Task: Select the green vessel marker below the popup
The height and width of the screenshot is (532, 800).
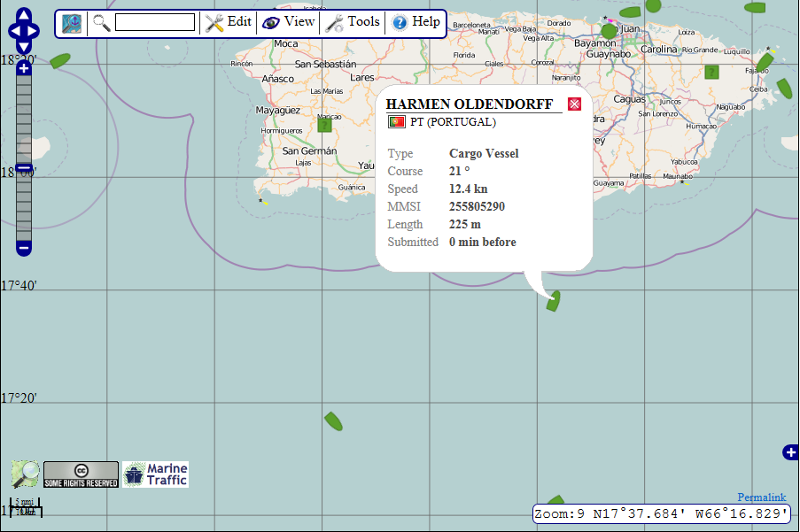Action: (552, 301)
